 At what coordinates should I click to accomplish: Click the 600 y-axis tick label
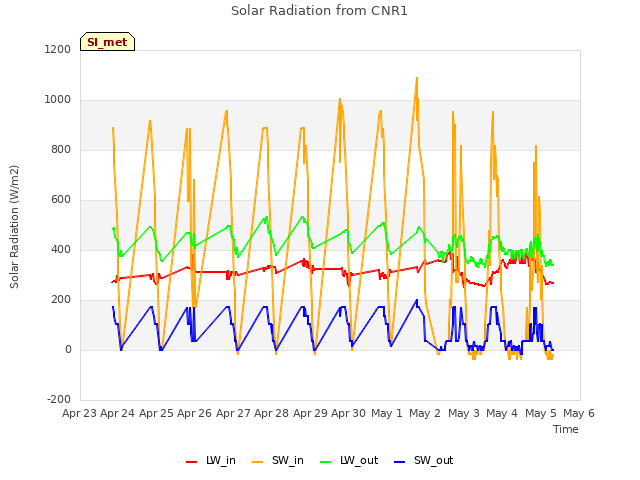tap(61, 200)
